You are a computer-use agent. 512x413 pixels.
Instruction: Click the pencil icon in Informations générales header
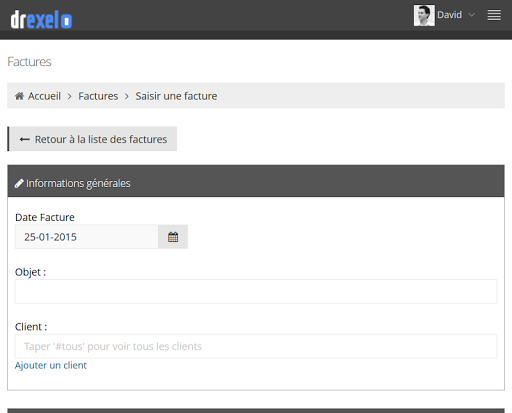coord(19,183)
